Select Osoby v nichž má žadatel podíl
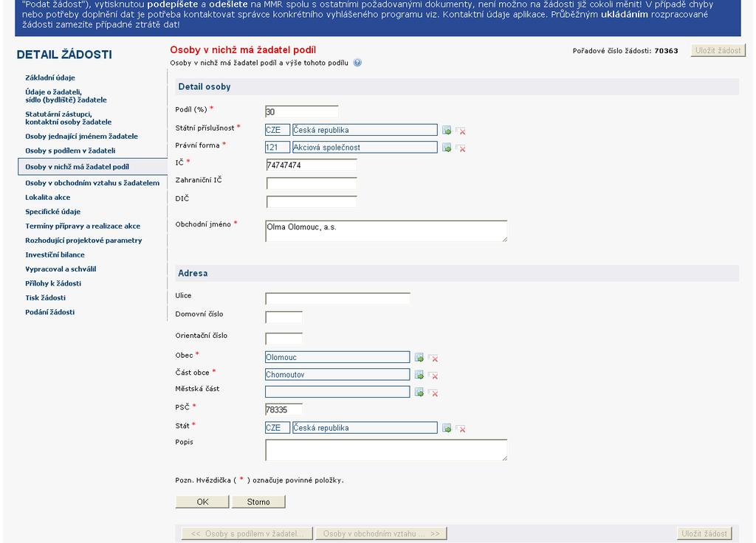The image size is (756, 543). 92,167
